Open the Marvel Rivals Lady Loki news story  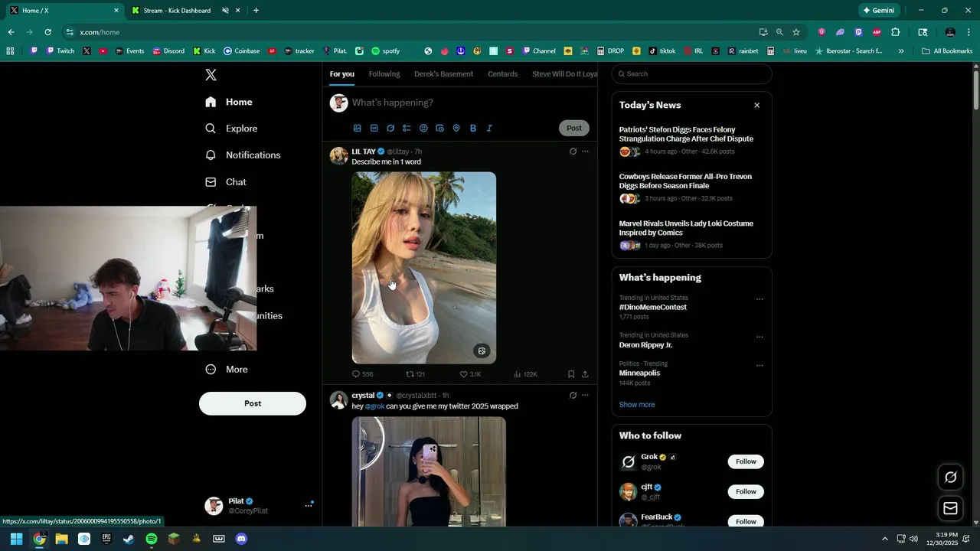tap(686, 228)
